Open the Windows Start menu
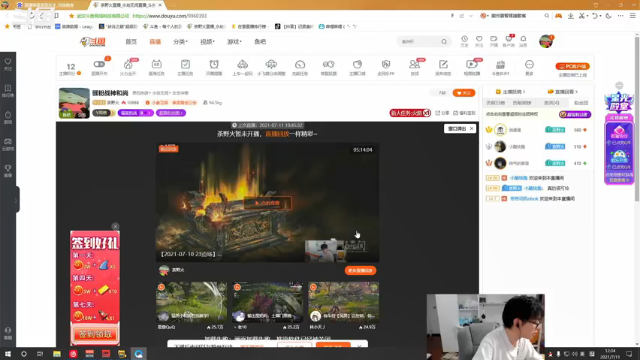The height and width of the screenshot is (360, 640). point(8,354)
